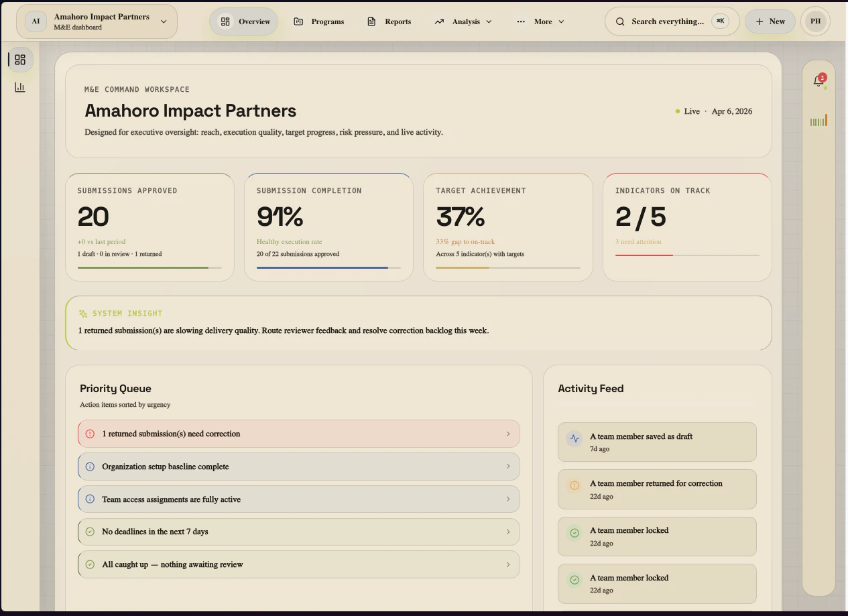Go to the Reports tab

pos(389,21)
